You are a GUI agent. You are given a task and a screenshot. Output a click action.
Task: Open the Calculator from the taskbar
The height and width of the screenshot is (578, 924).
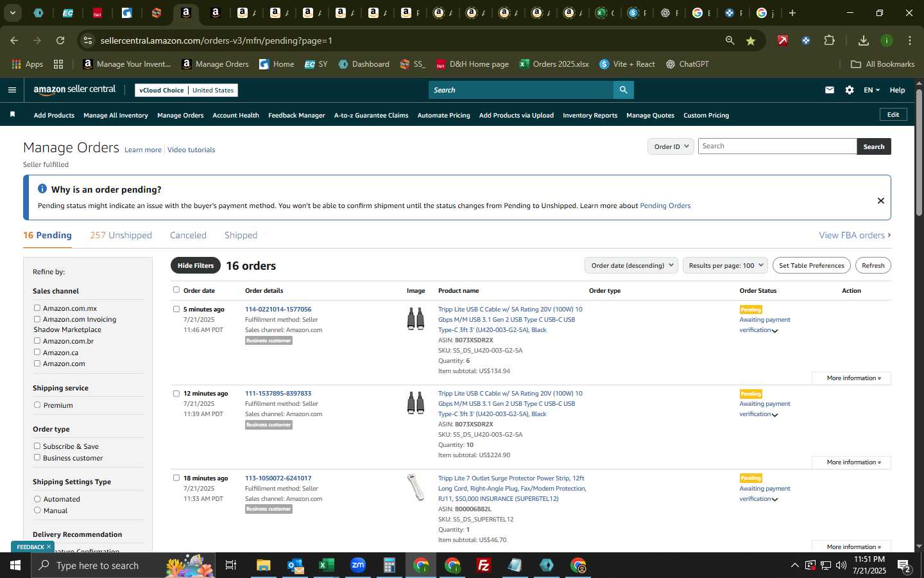click(x=389, y=565)
